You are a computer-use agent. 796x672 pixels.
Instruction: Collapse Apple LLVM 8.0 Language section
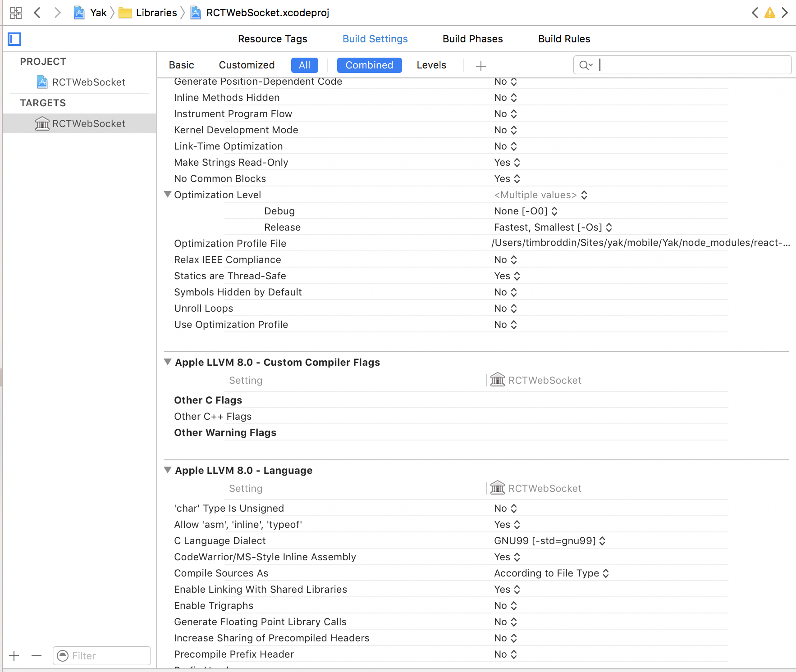(168, 470)
